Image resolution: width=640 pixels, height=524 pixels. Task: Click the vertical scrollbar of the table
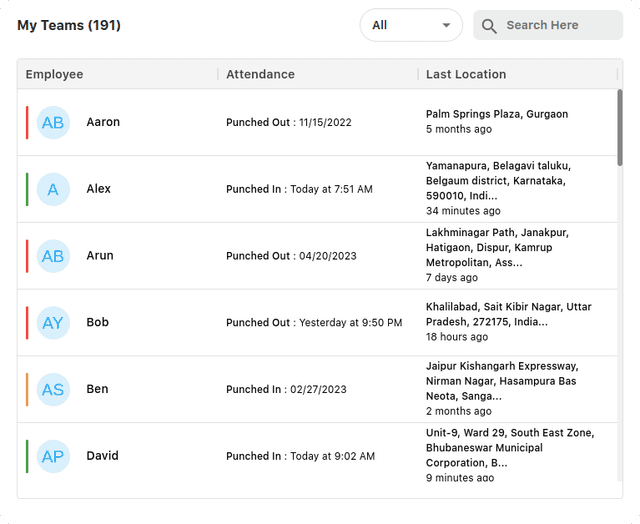[x=619, y=127]
